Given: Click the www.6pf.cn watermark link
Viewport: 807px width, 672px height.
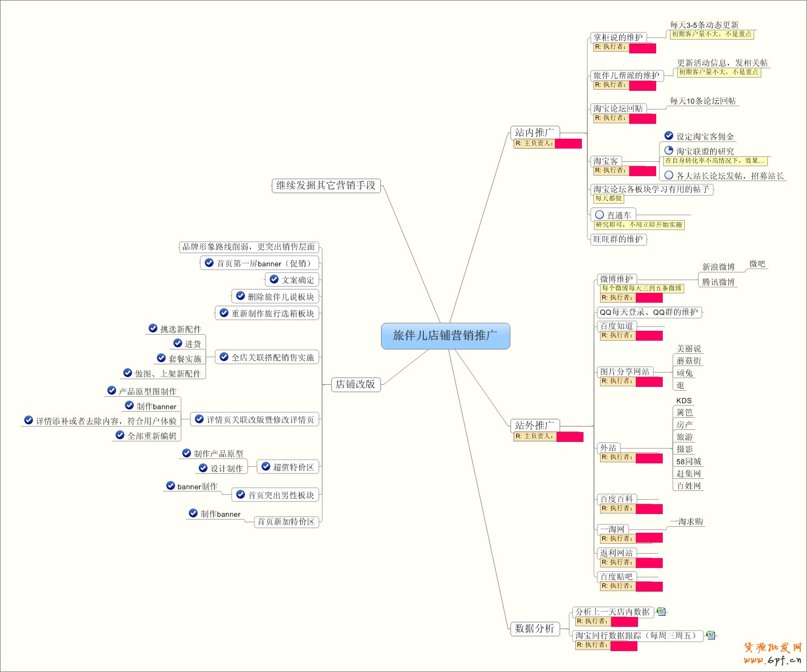Looking at the screenshot, I should click(772, 660).
